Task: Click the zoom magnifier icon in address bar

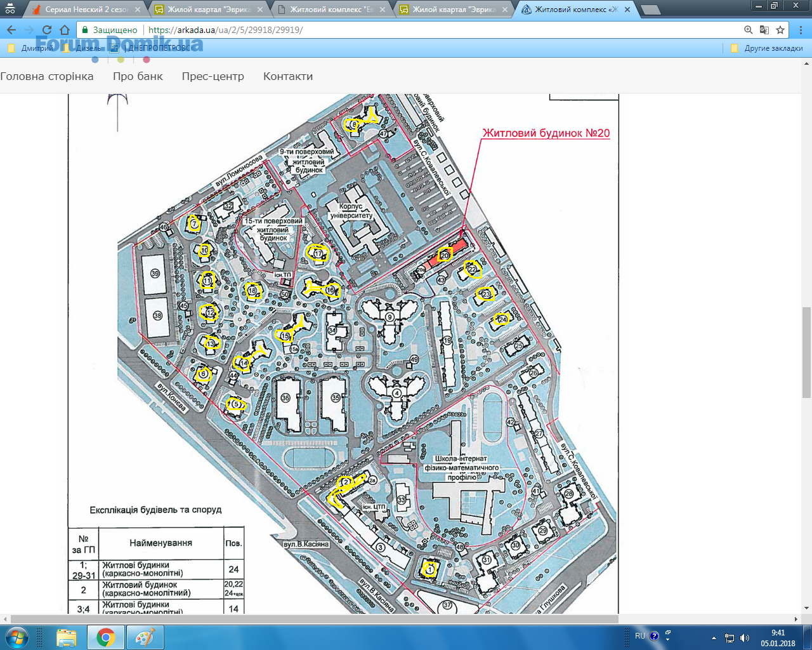Action: (749, 30)
